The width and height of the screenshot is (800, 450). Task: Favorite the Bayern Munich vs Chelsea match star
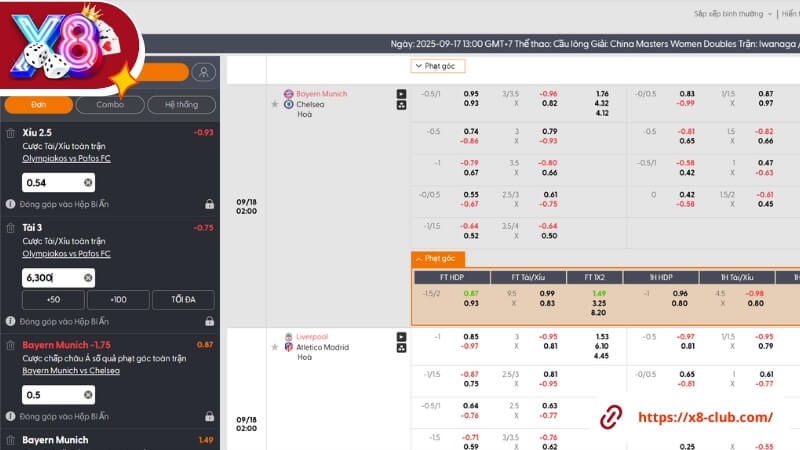point(274,104)
